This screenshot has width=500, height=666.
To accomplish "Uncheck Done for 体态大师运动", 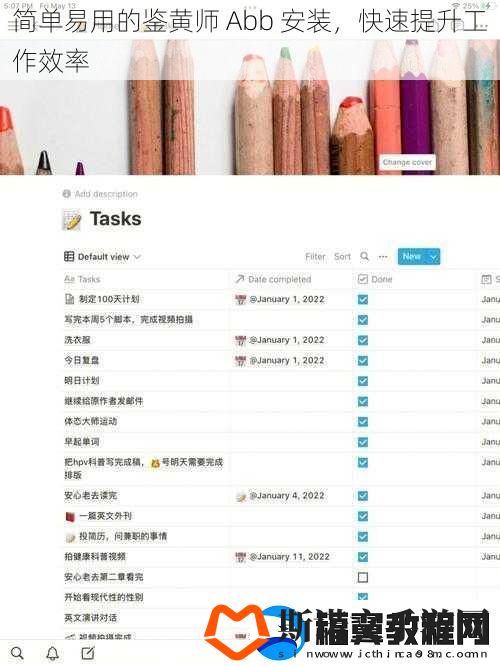I will [363, 422].
